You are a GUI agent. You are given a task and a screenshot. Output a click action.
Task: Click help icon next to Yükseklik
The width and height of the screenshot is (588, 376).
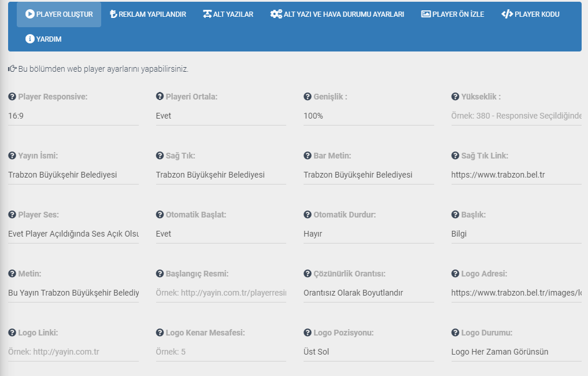[x=455, y=97]
